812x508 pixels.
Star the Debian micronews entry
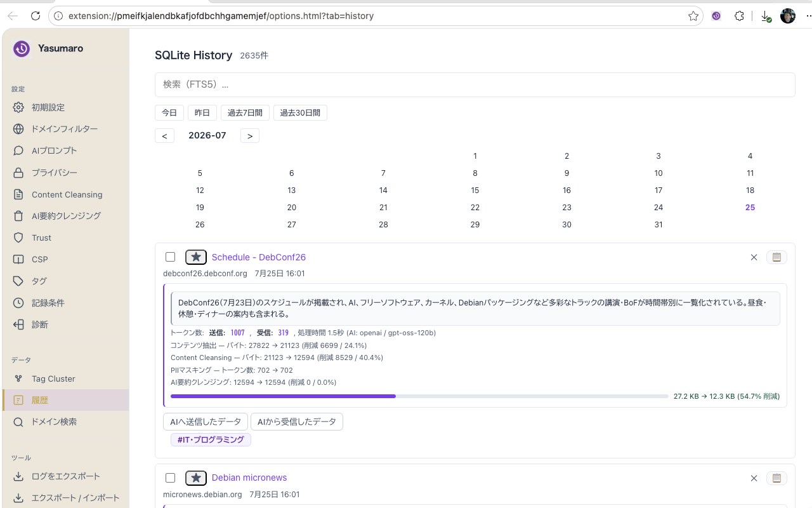pos(196,478)
